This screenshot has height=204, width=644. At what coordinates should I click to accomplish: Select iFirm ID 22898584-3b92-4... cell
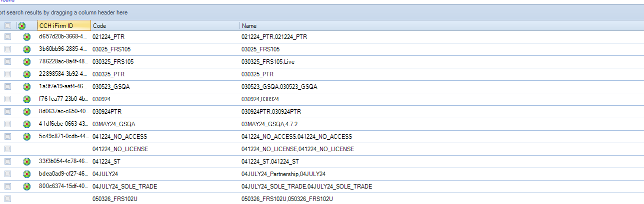pos(64,74)
